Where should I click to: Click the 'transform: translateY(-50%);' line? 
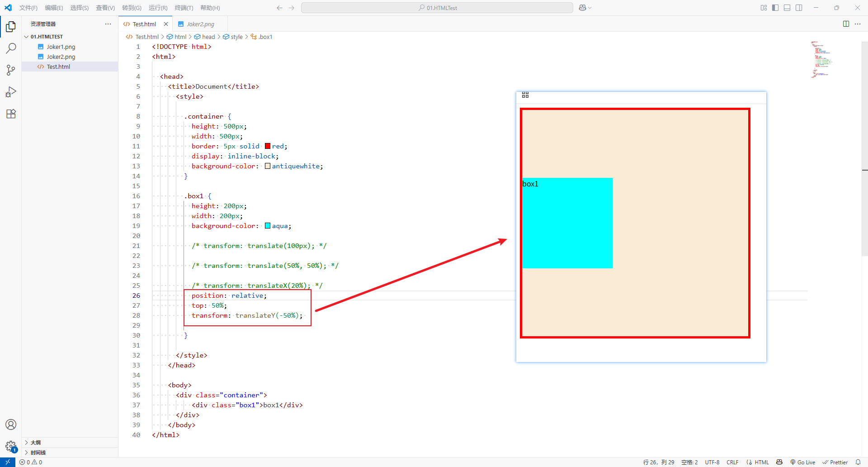click(247, 315)
